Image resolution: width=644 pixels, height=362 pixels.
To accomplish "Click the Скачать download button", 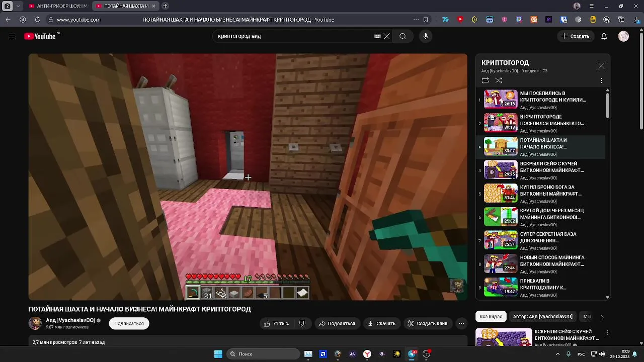I will pos(381,323).
